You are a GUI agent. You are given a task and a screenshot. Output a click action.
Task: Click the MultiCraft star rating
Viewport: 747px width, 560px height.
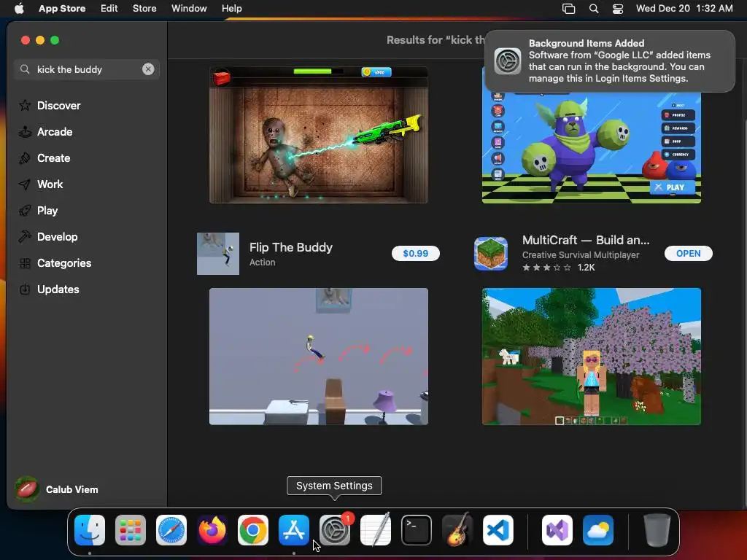[x=546, y=267]
